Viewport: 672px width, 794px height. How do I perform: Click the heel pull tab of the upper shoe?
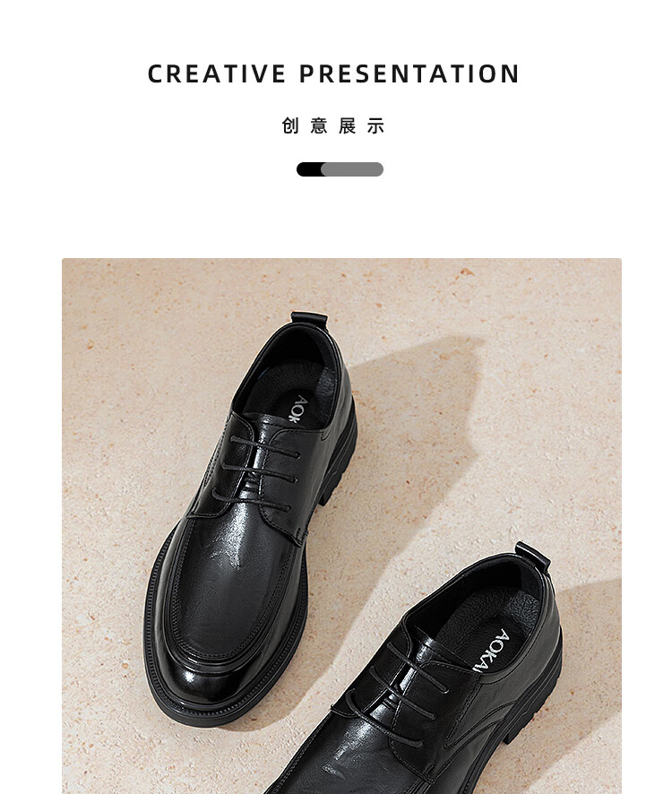[x=309, y=318]
